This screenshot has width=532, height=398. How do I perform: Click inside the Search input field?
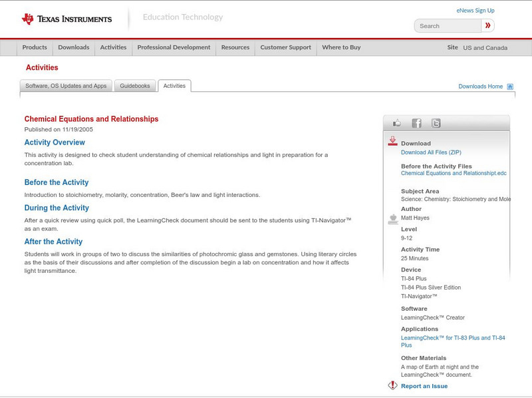(x=446, y=25)
